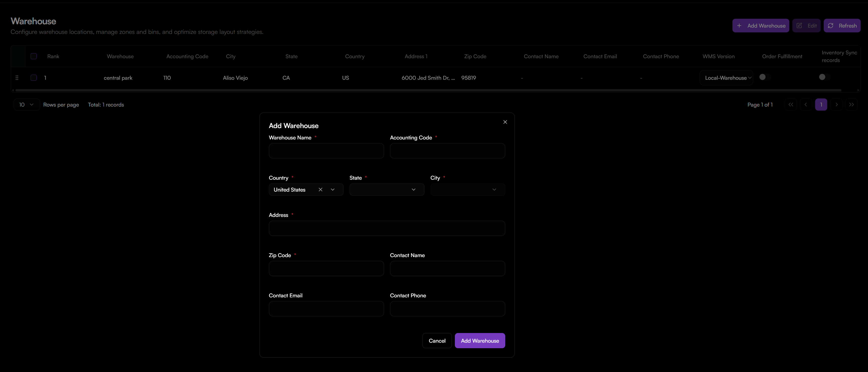
Task: Go to the next page arrow
Action: 836,105
